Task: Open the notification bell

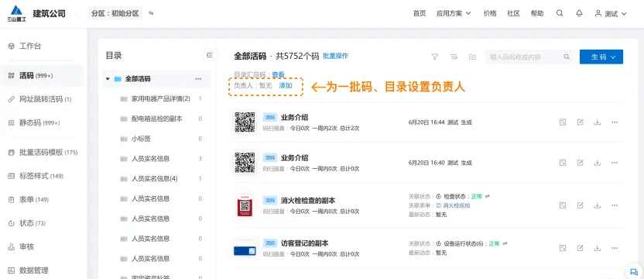Action: click(579, 13)
